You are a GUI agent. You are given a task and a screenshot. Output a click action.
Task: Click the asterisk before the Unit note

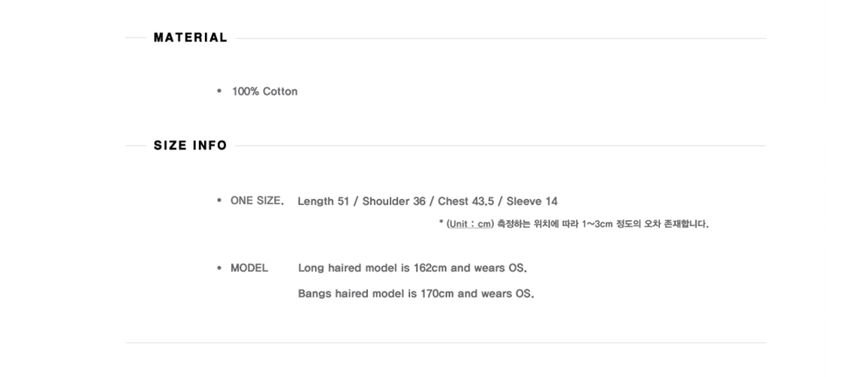(x=442, y=222)
